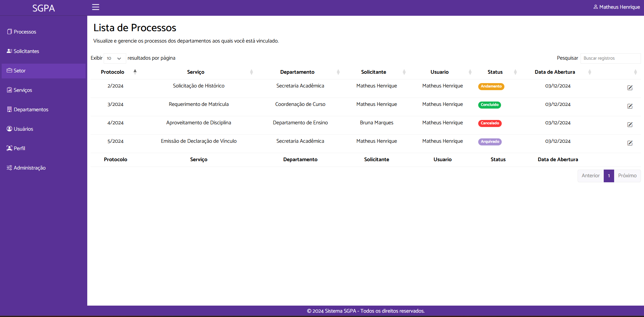Click the Anterior pagination button

[x=590, y=176]
